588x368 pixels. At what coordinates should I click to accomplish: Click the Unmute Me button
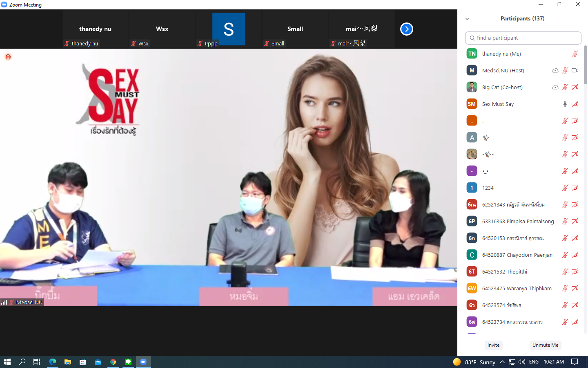pyautogui.click(x=545, y=345)
